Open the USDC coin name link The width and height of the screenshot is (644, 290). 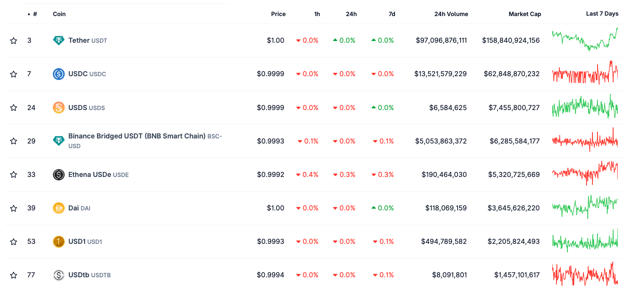click(87, 74)
